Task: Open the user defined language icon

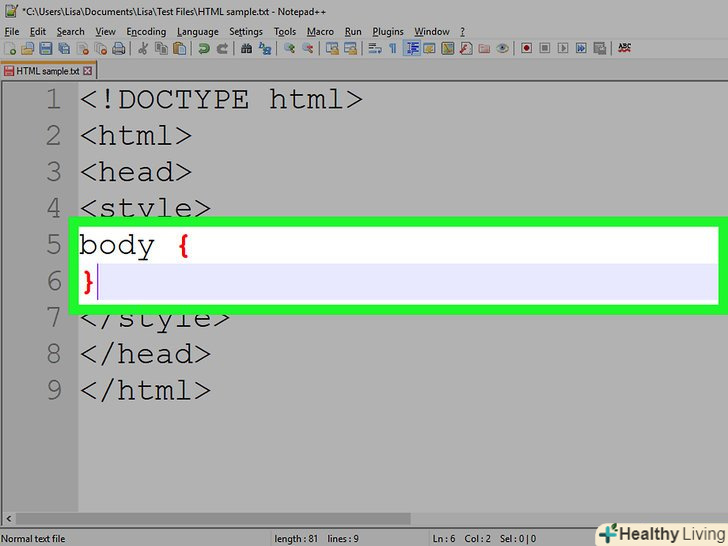Action: pyautogui.click(x=429, y=48)
